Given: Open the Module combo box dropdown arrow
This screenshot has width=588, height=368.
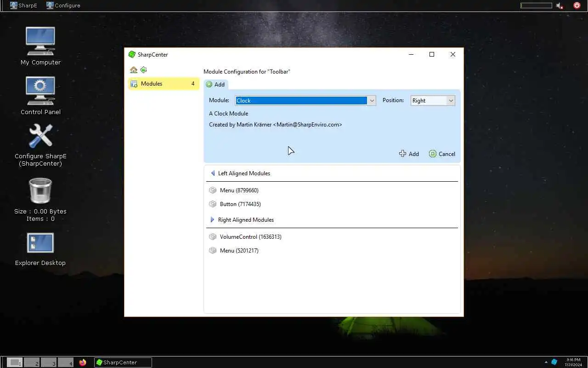Looking at the screenshot, I should 372,101.
